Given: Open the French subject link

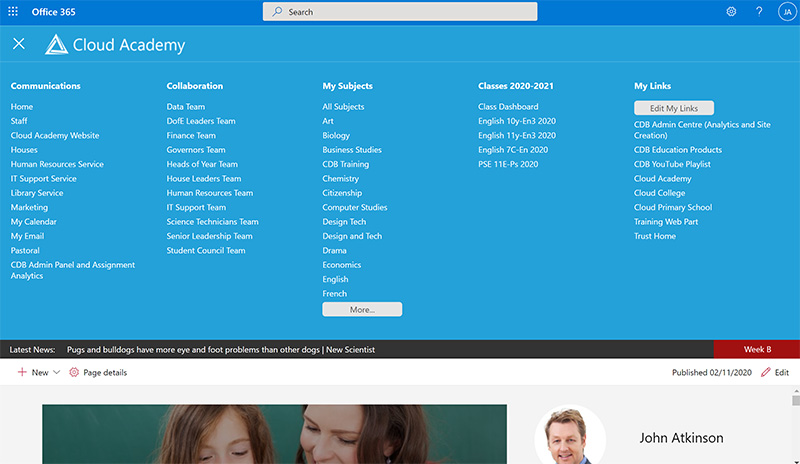Looking at the screenshot, I should [x=335, y=294].
